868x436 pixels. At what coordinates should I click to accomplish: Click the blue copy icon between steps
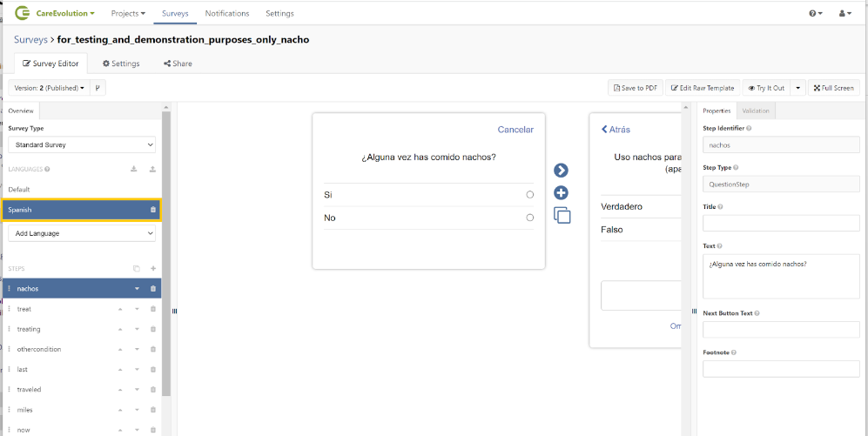pyautogui.click(x=562, y=216)
